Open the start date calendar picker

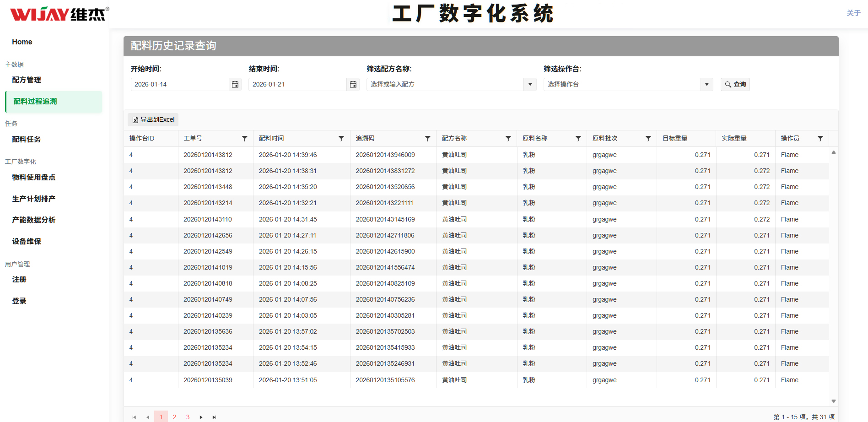point(235,84)
